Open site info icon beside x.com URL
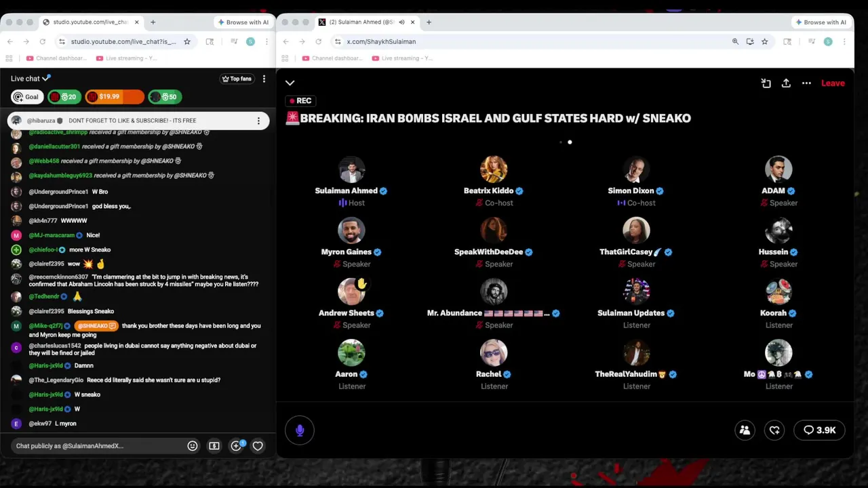 point(337,41)
